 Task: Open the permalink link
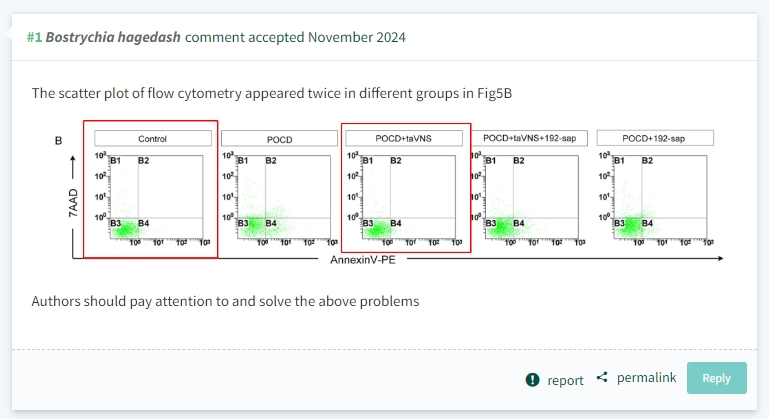tap(646, 377)
